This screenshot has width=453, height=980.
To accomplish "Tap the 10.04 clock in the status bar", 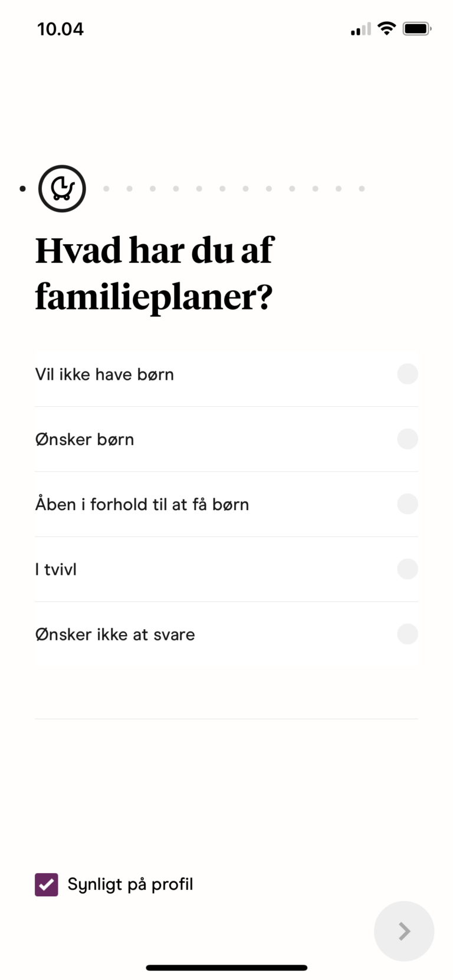I will pos(60,29).
